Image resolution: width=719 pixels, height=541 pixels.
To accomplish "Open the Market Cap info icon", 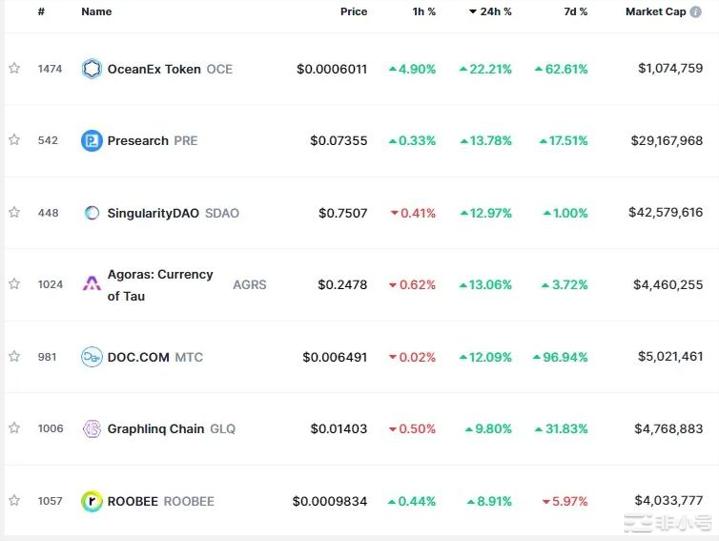I will (696, 12).
